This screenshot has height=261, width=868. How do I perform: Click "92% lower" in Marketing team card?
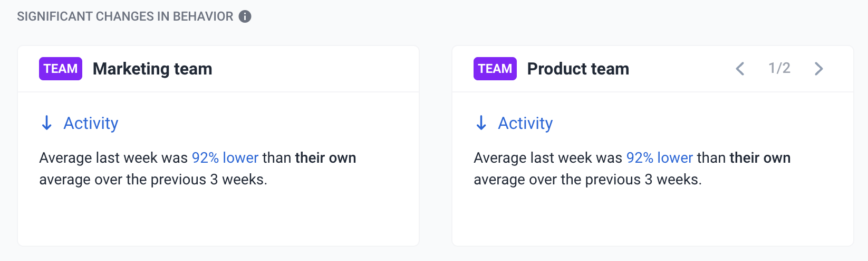[225, 158]
